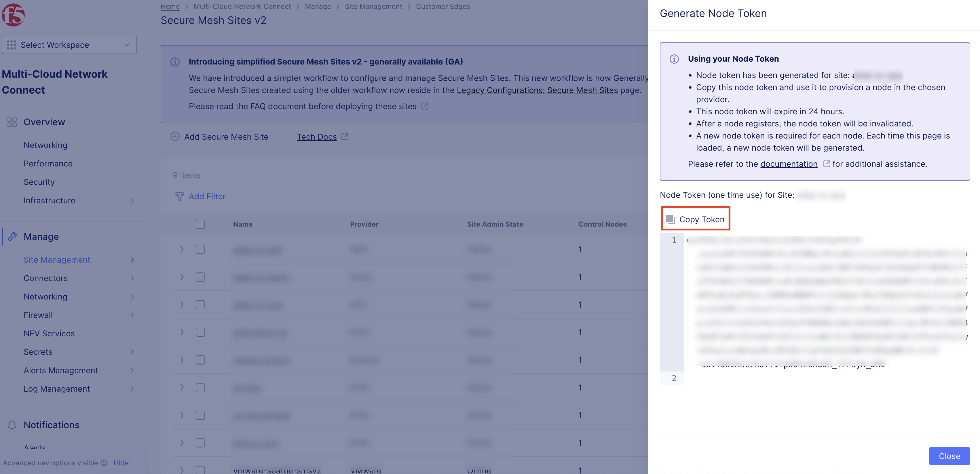Viewport: 980px width, 474px height.
Task: Expand Networking under Manage
Action: pos(132,297)
